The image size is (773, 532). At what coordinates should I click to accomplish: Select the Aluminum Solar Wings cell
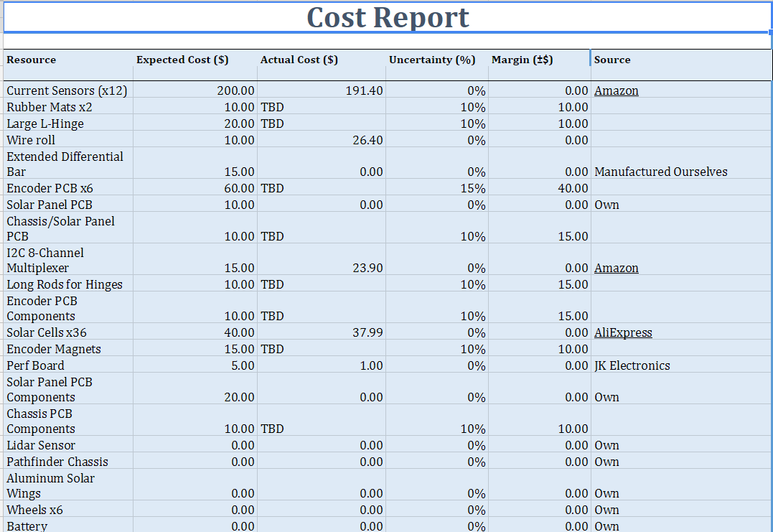(68, 485)
